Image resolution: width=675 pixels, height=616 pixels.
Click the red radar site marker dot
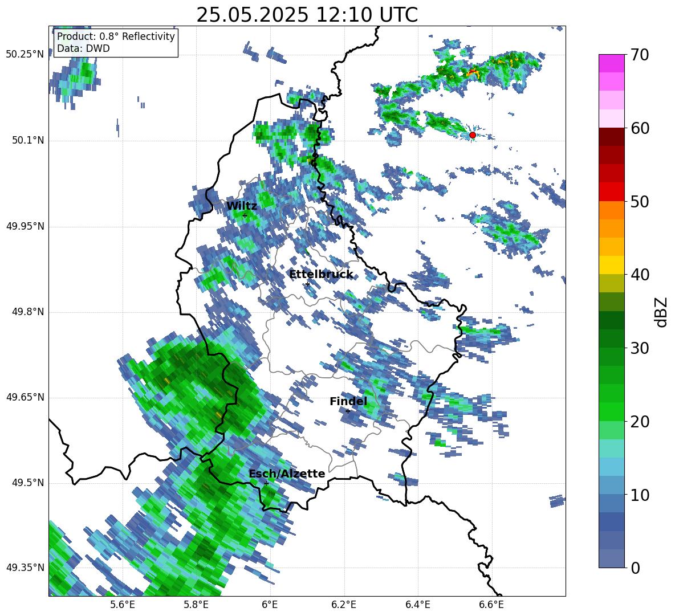(x=472, y=135)
